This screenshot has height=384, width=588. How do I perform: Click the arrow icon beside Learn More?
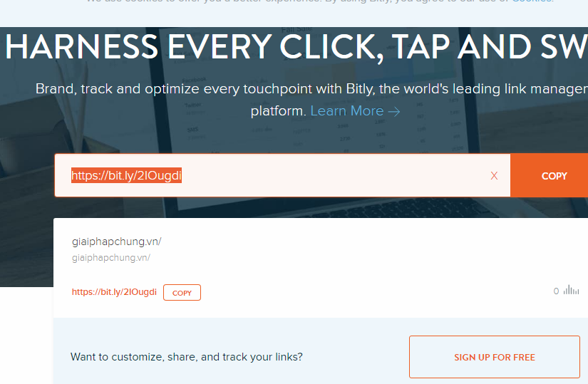pos(394,111)
